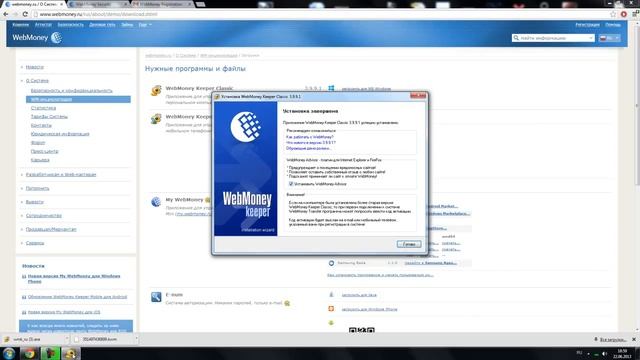Open the third blue link in installer's link list
The image size is (640, 360).
[309, 149]
